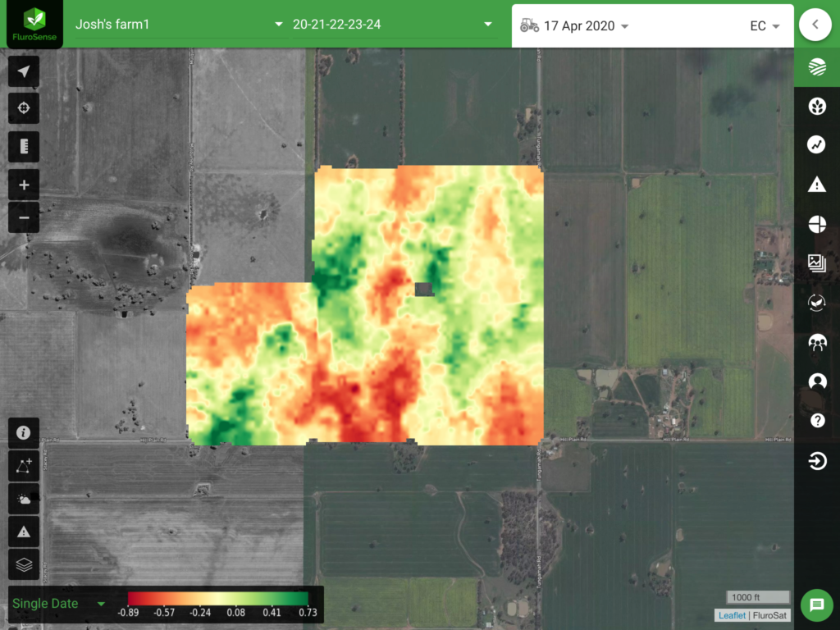
Task: Open the user profile icon
Action: [x=817, y=381]
